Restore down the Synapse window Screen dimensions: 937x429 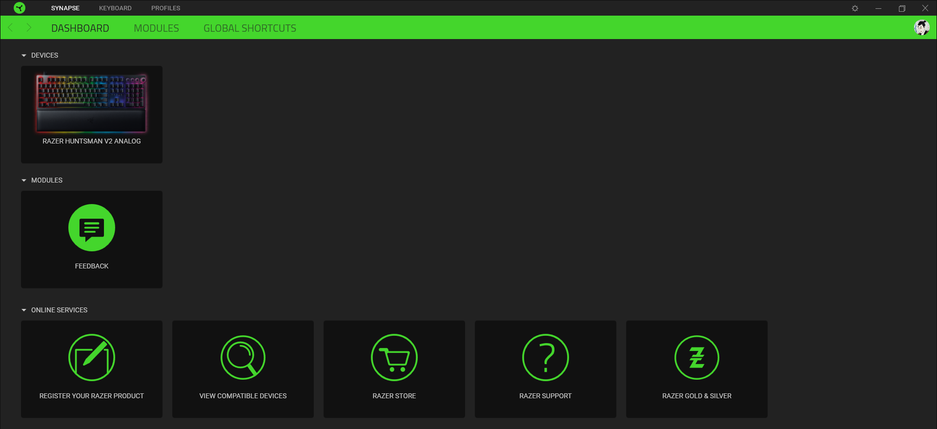[902, 8]
